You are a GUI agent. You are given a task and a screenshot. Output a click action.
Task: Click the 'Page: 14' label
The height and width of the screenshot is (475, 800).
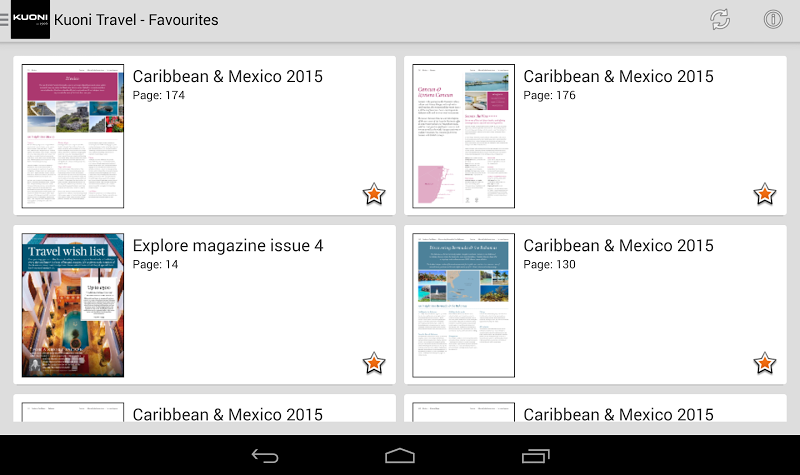click(155, 265)
